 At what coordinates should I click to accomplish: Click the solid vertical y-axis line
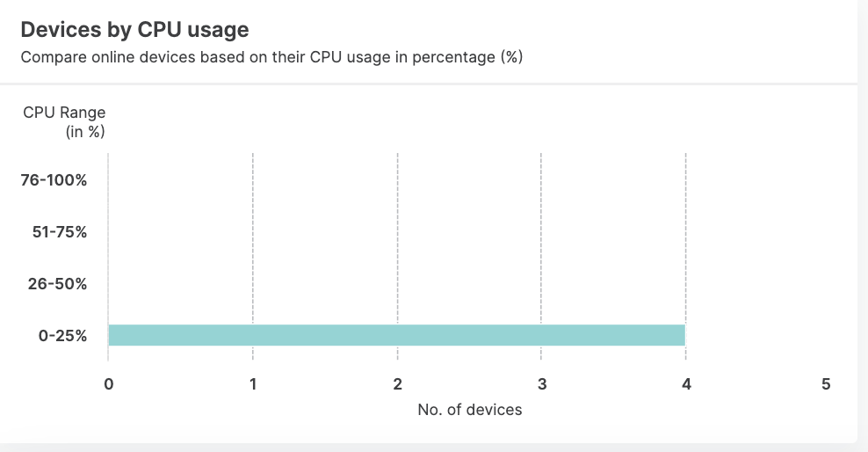[x=108, y=237]
